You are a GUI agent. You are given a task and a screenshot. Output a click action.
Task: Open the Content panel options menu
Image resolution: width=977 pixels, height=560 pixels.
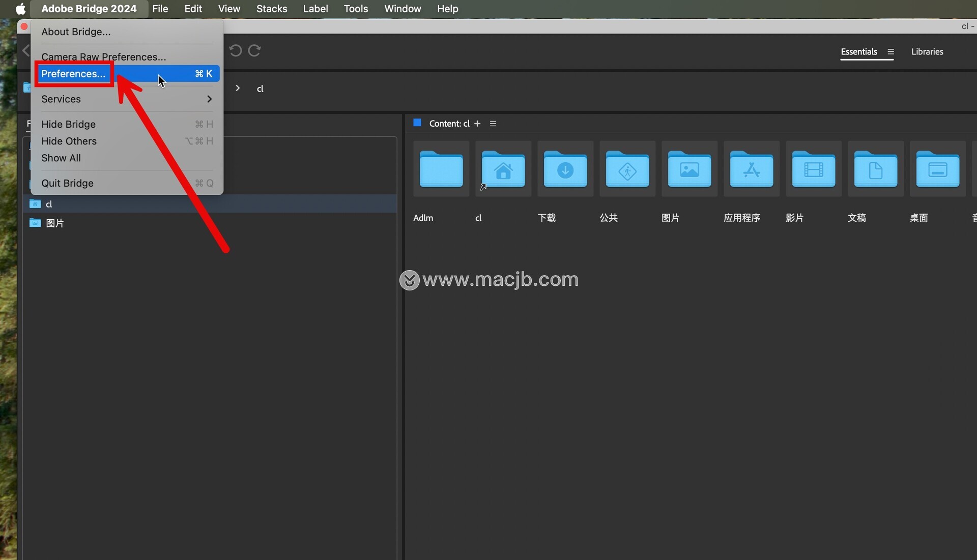click(x=493, y=124)
